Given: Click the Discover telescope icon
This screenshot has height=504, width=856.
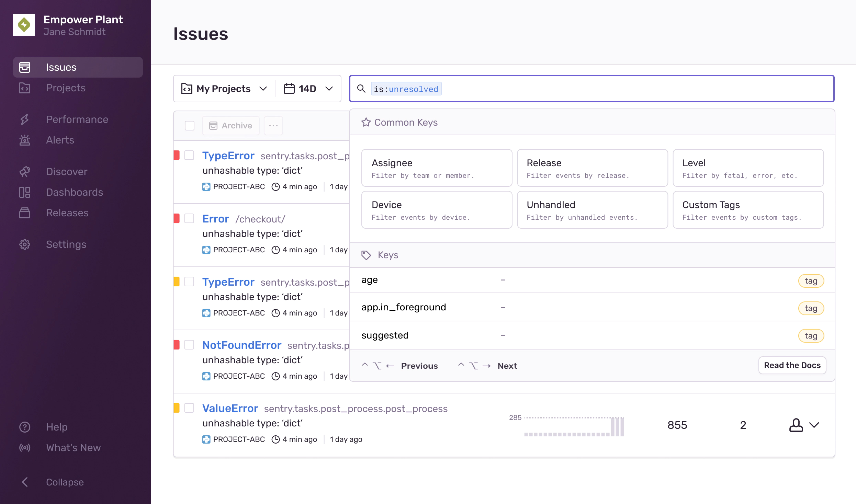Looking at the screenshot, I should click(x=25, y=172).
